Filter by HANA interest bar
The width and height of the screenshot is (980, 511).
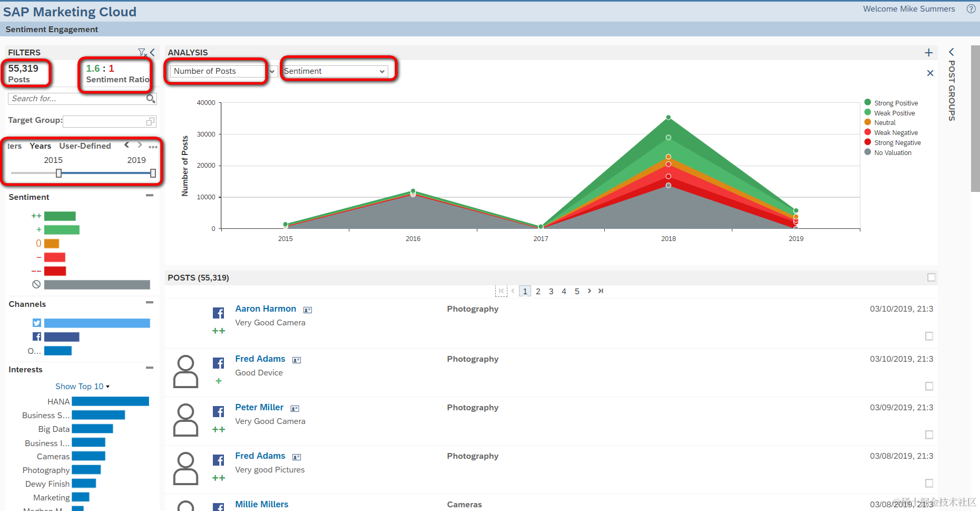click(110, 402)
